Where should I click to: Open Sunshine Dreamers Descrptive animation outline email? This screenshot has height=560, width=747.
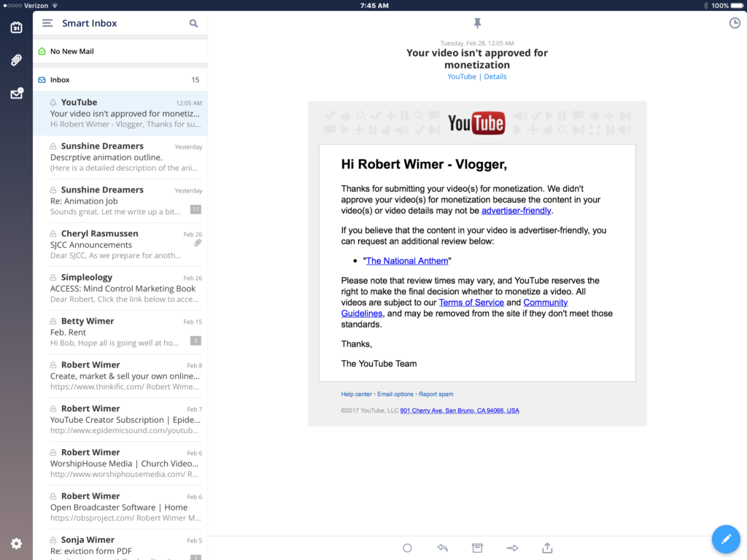tap(120, 157)
